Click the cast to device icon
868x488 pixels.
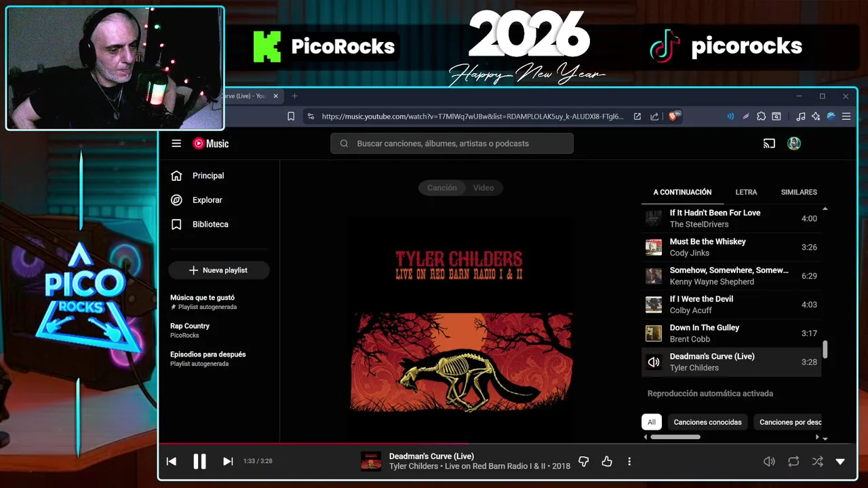769,143
